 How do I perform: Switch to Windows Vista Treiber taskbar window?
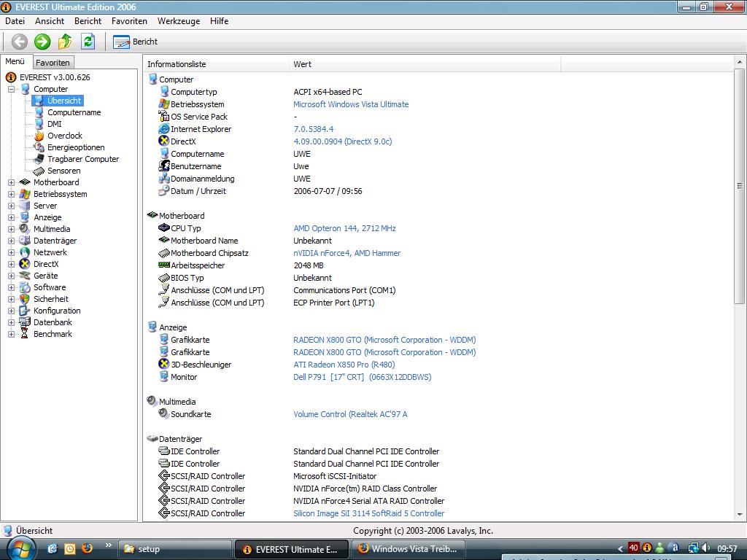[x=410, y=549]
